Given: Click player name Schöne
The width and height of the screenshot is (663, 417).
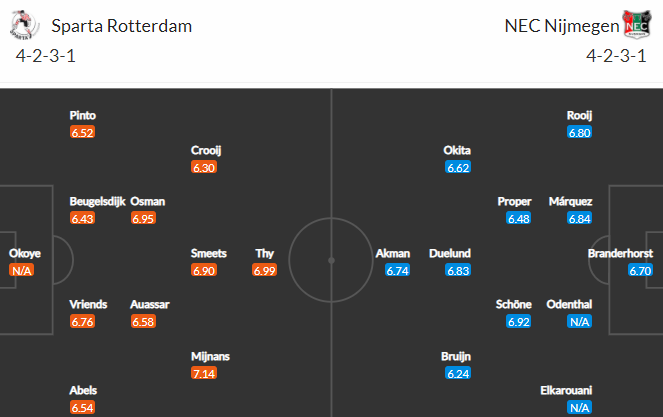Looking at the screenshot, I should 513,304.
